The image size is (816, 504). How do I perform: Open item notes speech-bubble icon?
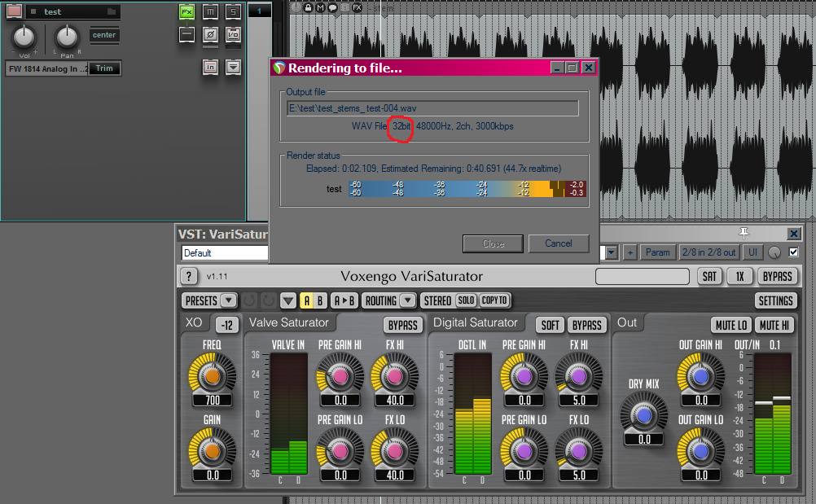coord(332,7)
